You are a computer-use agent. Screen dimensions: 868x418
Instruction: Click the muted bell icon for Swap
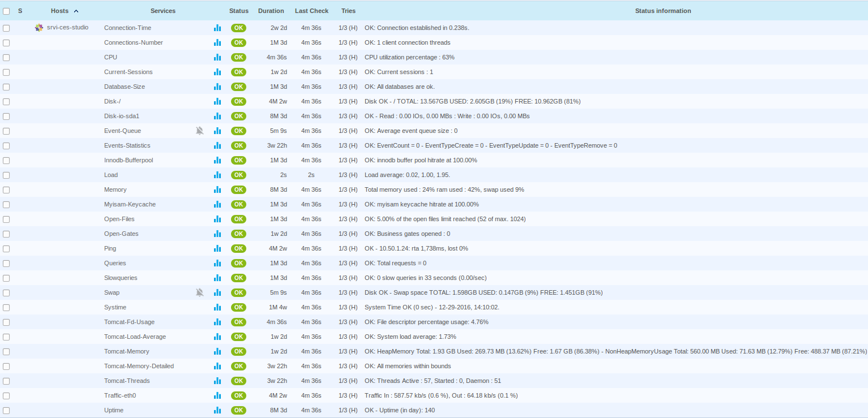pos(199,292)
